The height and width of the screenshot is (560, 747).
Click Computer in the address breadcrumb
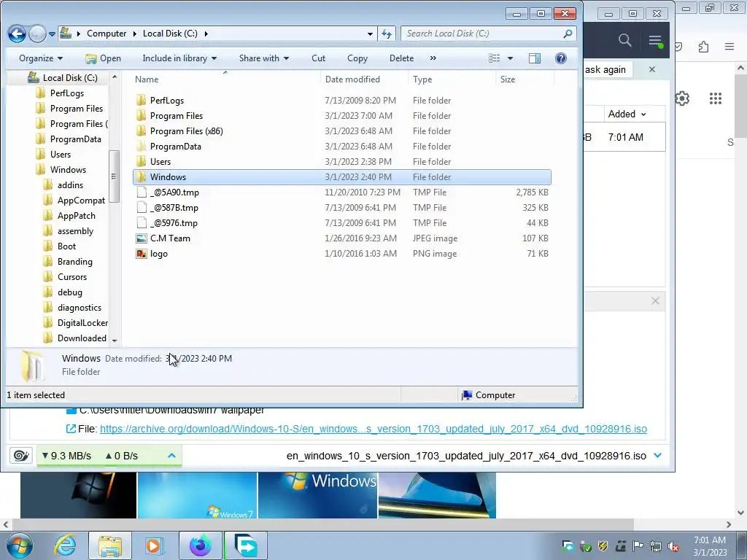point(107,34)
